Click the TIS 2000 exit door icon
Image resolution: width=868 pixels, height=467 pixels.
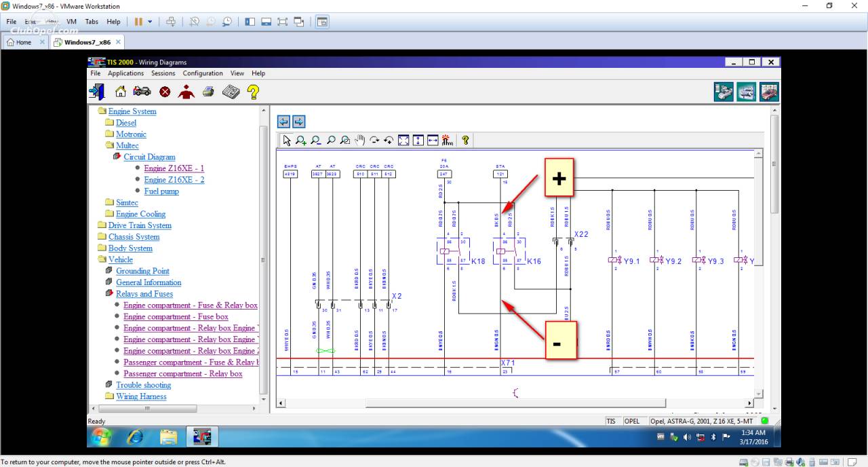pos(97,92)
